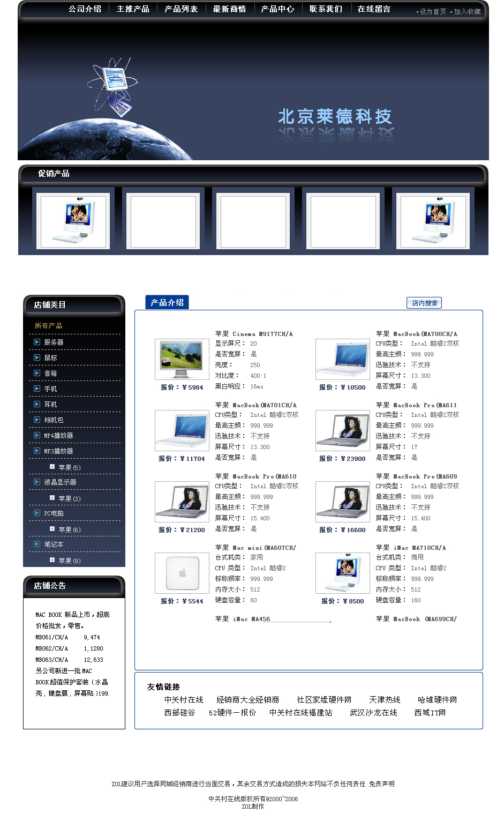
Task: Open the 免责声明 footer link
Action: 381,784
